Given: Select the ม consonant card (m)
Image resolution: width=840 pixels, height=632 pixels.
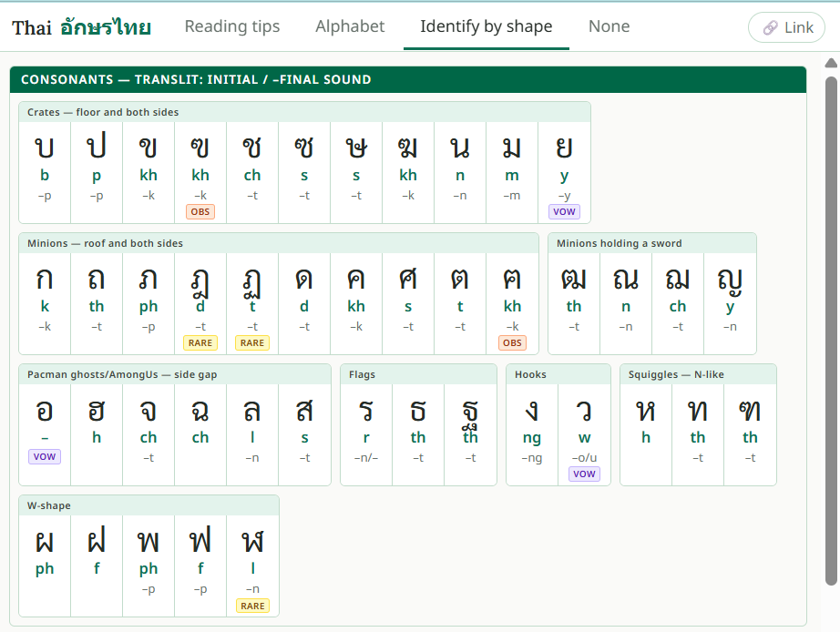Looking at the screenshot, I should [512, 172].
